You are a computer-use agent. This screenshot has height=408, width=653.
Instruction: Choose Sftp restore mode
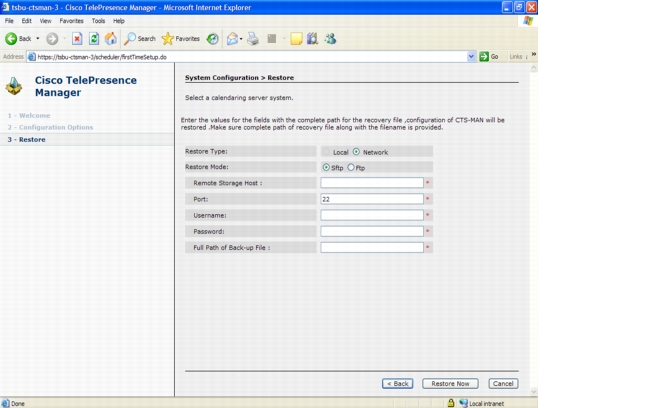pyautogui.click(x=326, y=167)
